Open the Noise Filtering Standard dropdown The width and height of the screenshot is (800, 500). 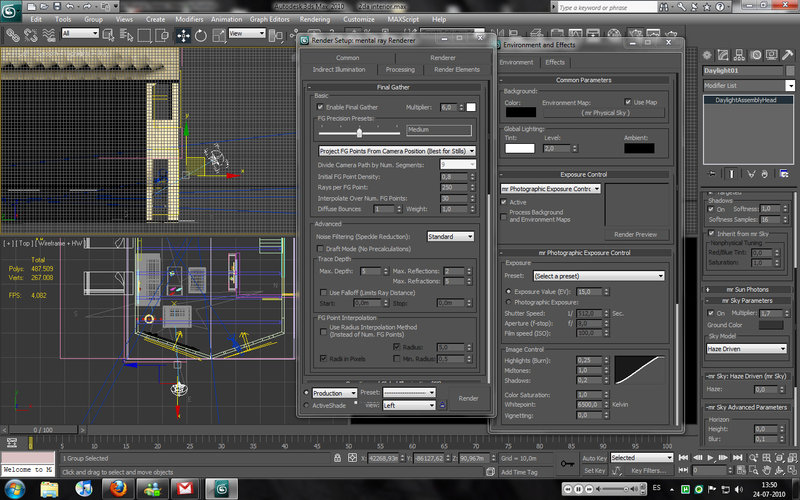point(450,236)
